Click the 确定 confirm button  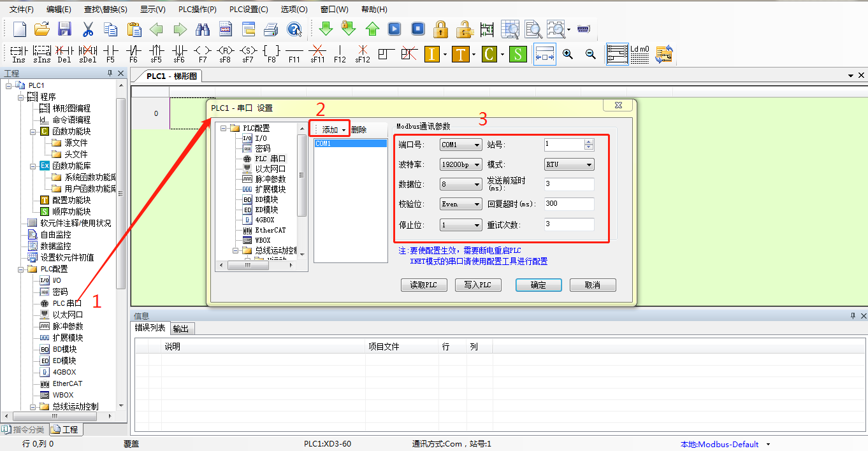(x=539, y=285)
